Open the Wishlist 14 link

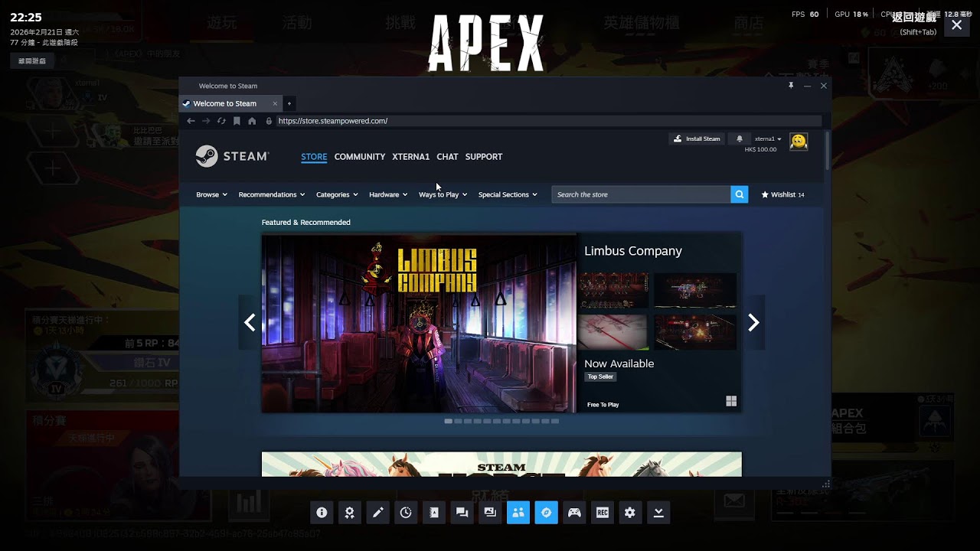782,194
